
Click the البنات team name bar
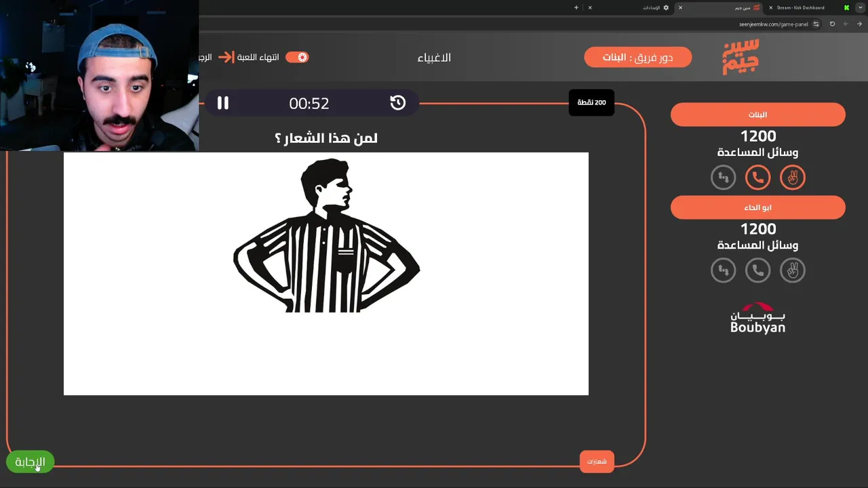757,115
